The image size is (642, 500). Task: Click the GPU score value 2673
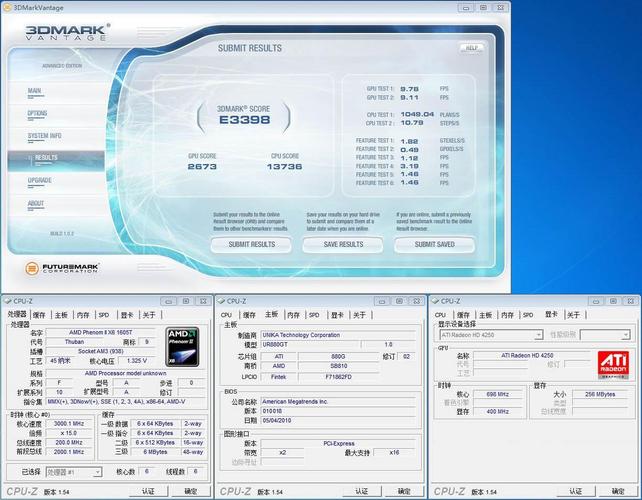202,167
